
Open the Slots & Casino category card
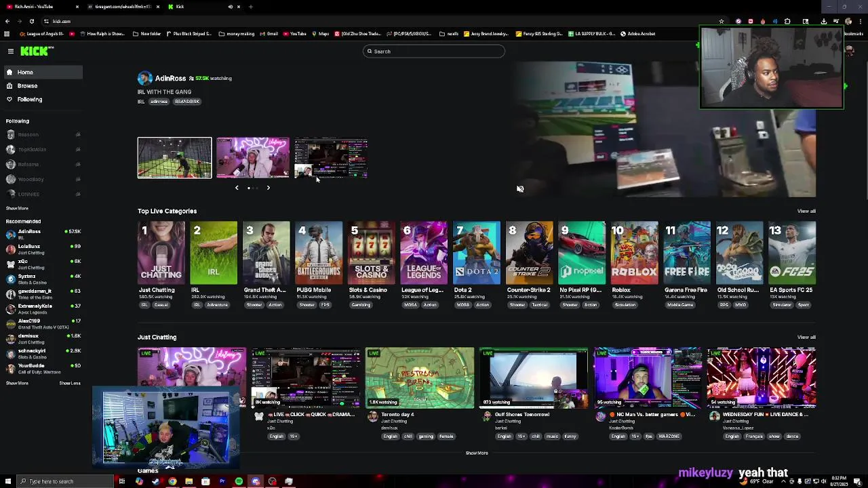pos(372,252)
